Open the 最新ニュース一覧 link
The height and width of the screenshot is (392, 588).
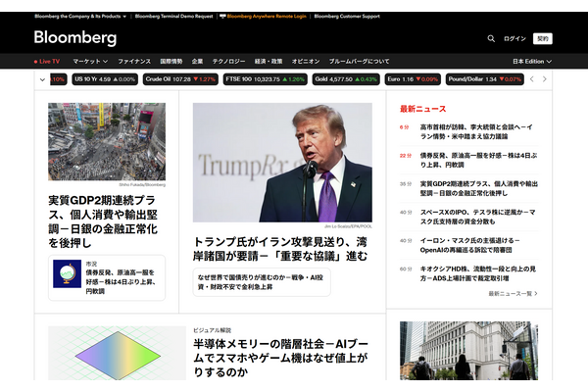pyautogui.click(x=513, y=293)
